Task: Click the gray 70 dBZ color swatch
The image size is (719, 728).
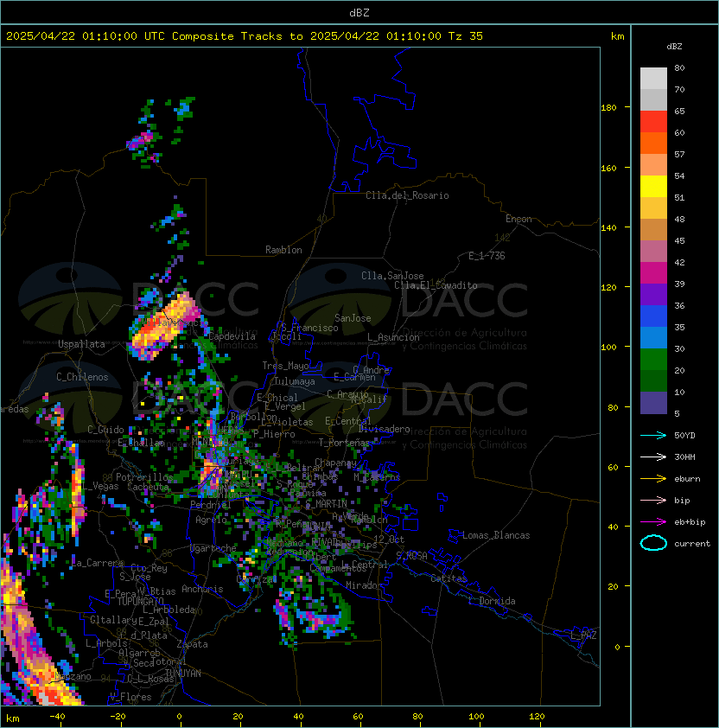Action: pos(653,79)
